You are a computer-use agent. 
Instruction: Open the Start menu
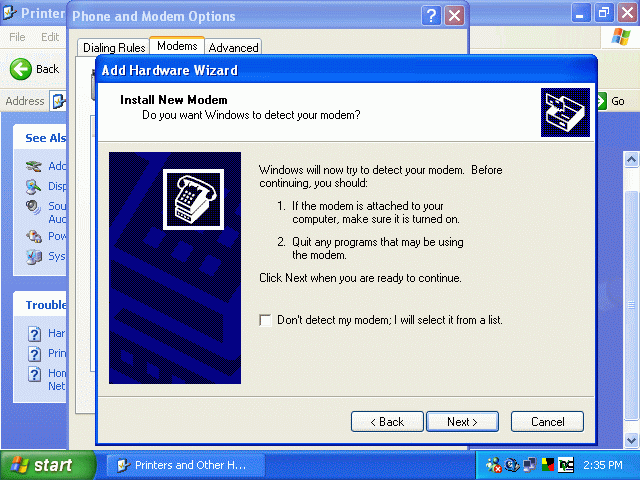(47, 465)
